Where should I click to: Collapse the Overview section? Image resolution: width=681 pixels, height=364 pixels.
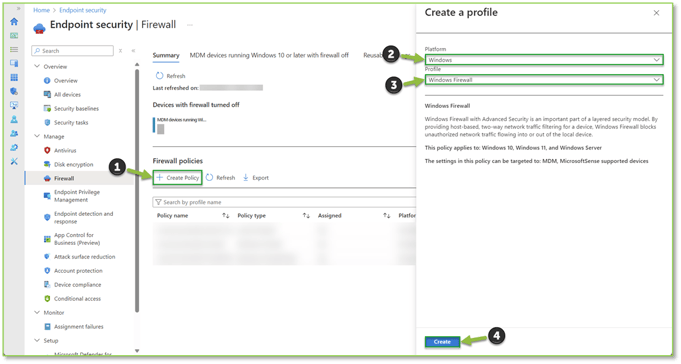point(37,66)
